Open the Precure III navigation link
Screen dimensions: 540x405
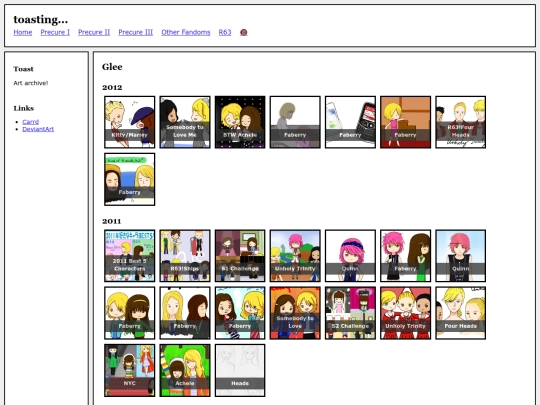[136, 32]
